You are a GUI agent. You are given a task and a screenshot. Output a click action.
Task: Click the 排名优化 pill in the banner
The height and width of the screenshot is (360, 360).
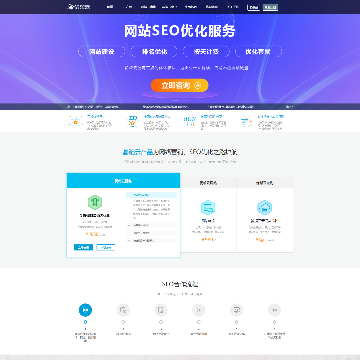coord(154,52)
